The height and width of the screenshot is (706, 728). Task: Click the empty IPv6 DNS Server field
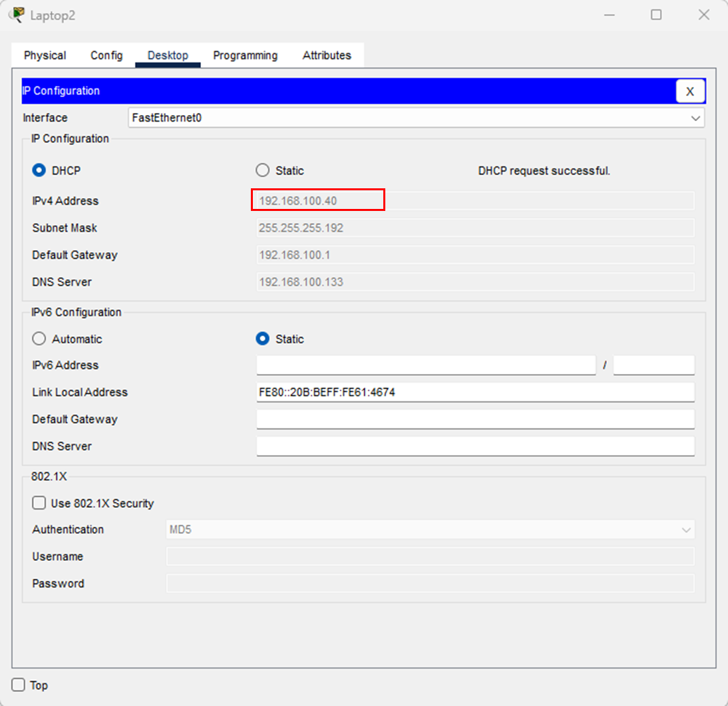point(475,446)
